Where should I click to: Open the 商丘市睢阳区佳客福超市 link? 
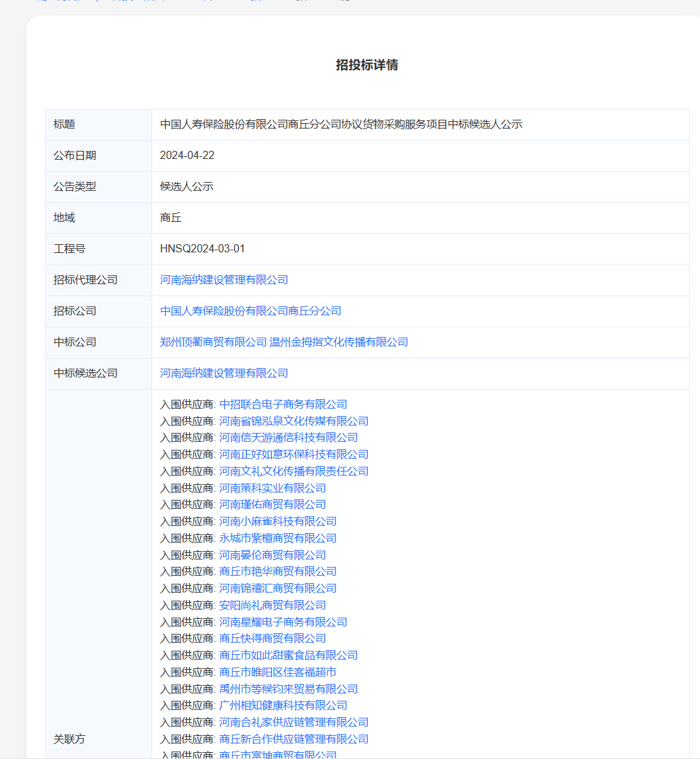[277, 672]
